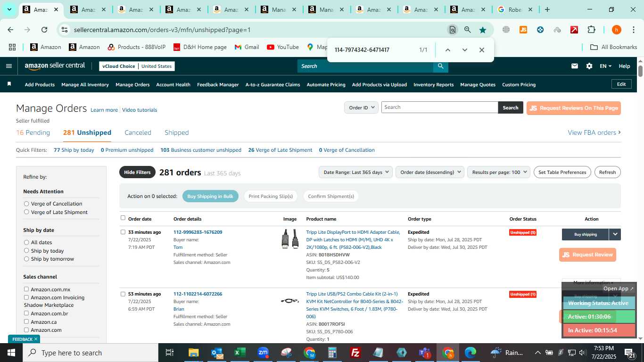
Task: Click the Amazon Seller Central logo
Action: pos(55,66)
